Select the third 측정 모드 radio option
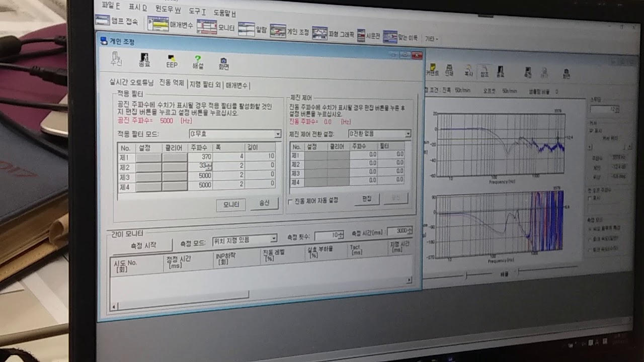Viewport: 644px width, 362px height. click(590, 249)
